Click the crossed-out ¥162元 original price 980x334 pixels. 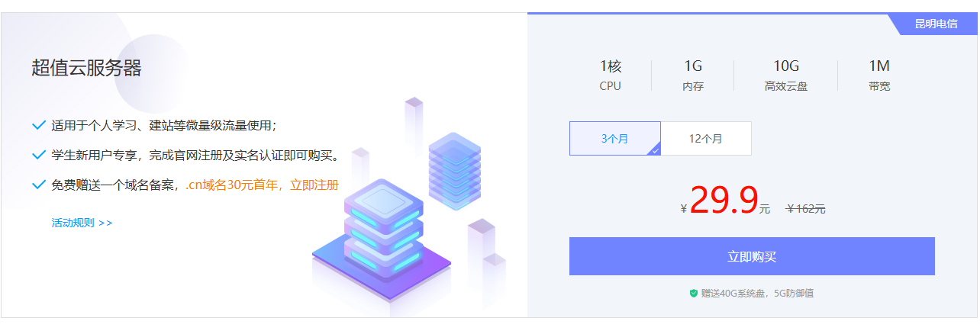tap(806, 209)
